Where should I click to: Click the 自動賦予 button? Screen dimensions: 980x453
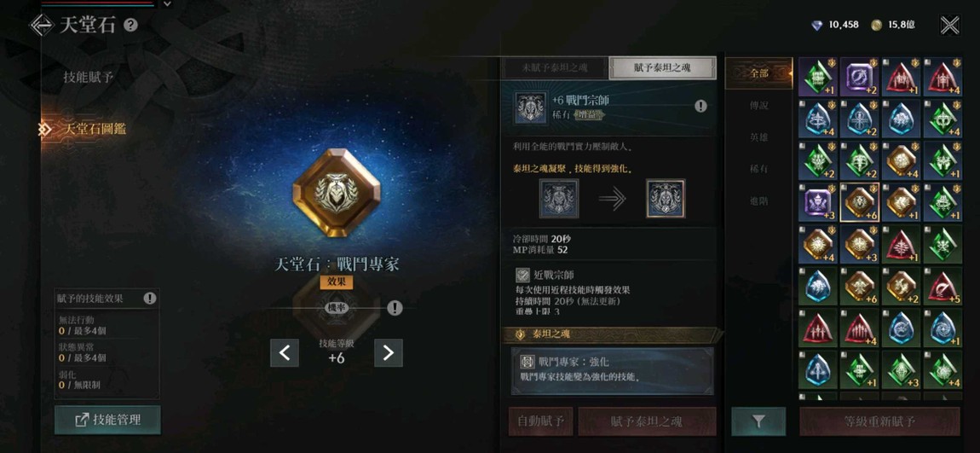point(540,421)
